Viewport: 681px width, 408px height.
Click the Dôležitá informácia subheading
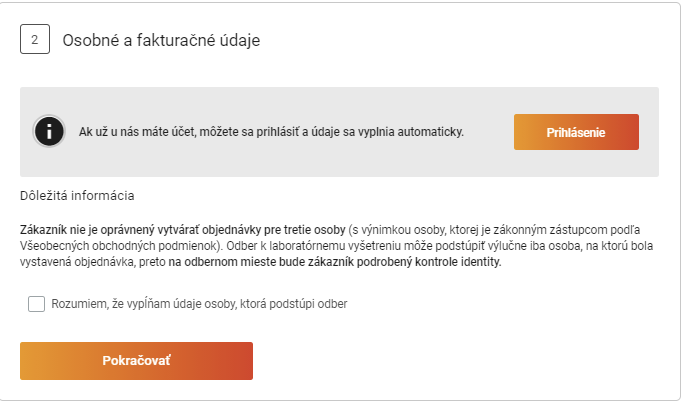[77, 196]
